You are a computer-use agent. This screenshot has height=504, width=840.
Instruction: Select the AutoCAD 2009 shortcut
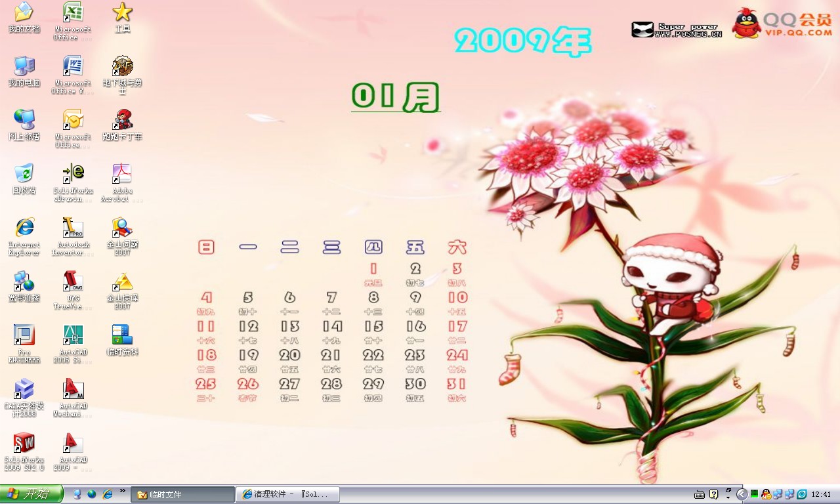click(x=73, y=452)
